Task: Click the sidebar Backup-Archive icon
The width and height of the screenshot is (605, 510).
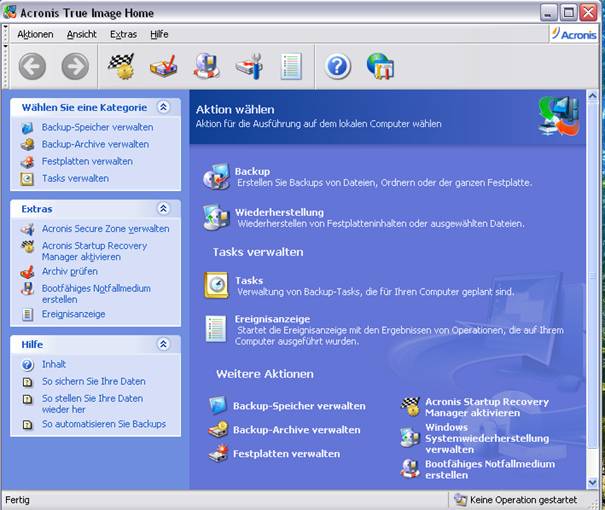Action: 27,145
